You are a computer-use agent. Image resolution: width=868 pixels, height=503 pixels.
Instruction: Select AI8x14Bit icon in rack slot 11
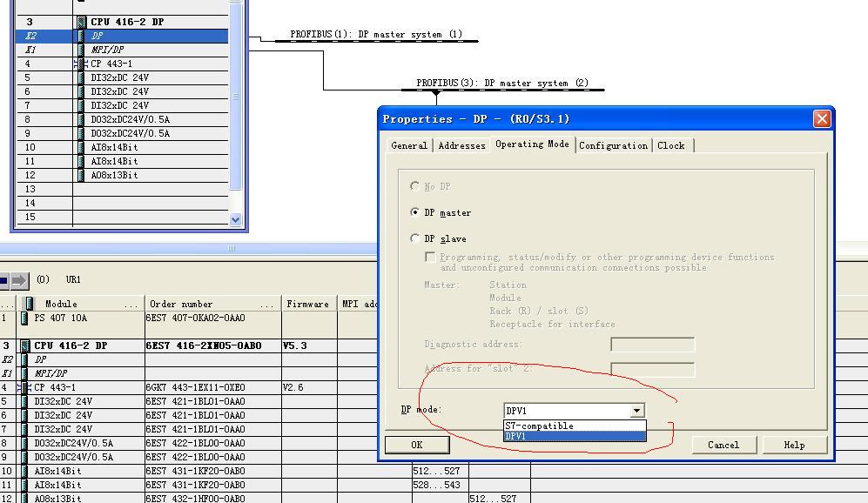point(81,161)
